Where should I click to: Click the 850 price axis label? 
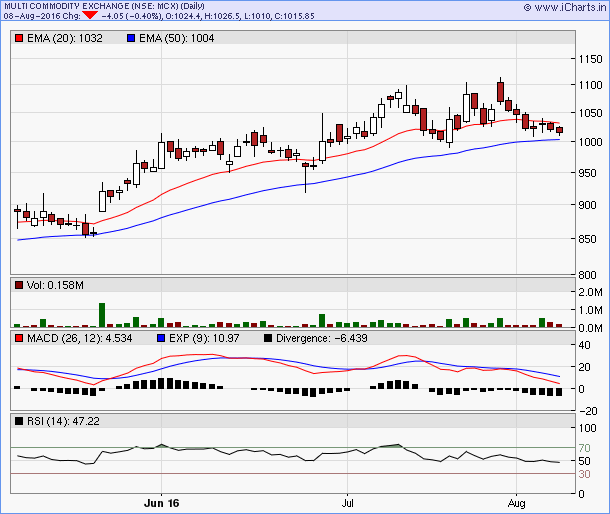tap(587, 239)
